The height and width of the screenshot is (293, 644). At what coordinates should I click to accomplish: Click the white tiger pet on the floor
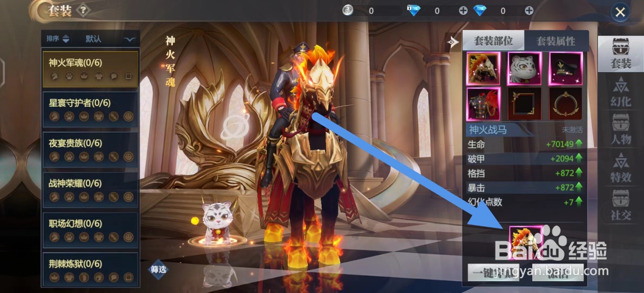click(218, 222)
